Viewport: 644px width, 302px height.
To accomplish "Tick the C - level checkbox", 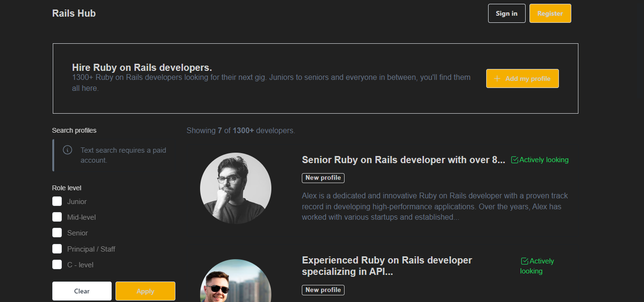I will click(57, 264).
